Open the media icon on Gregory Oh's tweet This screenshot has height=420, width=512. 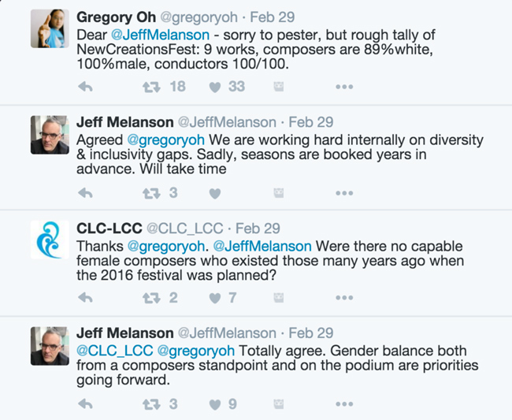point(279,87)
